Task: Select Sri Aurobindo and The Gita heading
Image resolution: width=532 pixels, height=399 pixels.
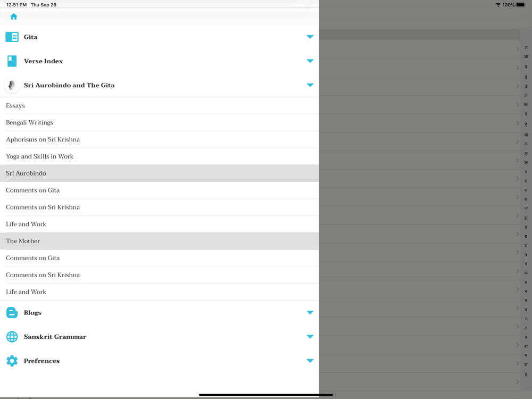Action: 69,85
